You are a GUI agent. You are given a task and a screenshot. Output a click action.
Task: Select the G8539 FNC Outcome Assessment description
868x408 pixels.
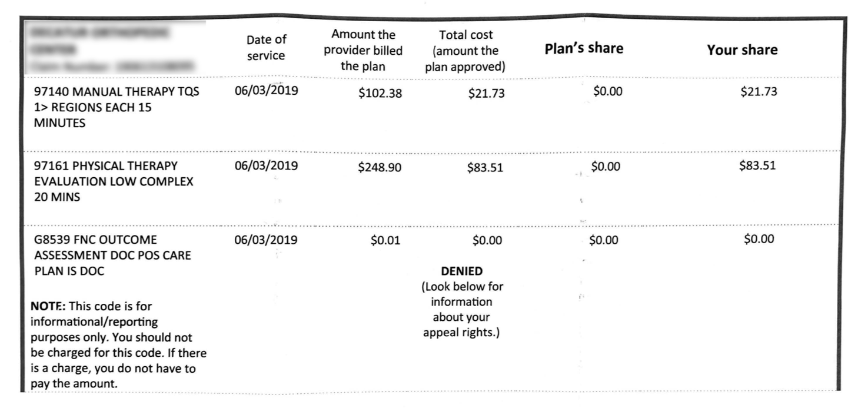click(x=112, y=256)
